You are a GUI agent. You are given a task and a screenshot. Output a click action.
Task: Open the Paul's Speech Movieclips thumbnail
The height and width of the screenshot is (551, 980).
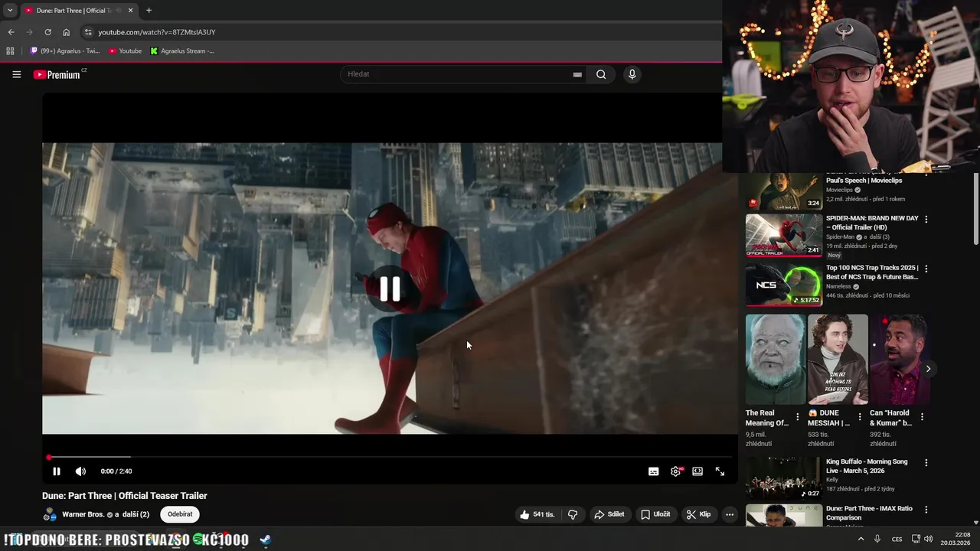point(784,191)
